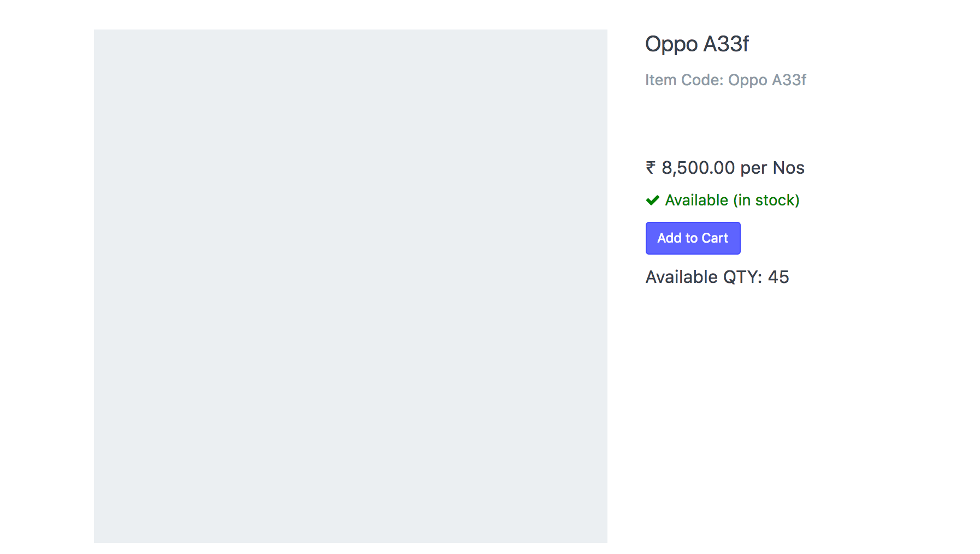
Task: Click the word 'Cart' on the button
Action: (715, 238)
